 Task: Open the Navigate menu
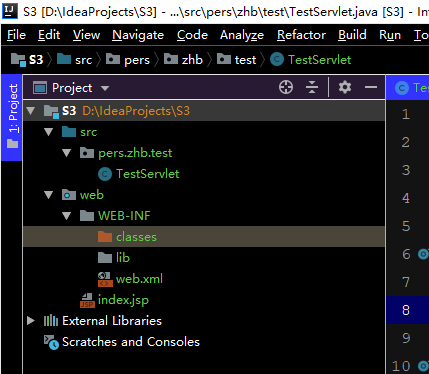(x=138, y=35)
